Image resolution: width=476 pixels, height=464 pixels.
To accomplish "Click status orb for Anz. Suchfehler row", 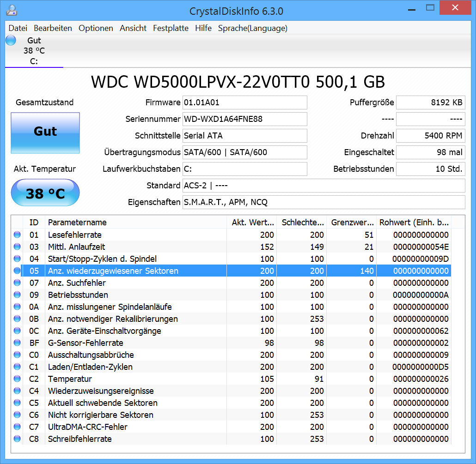I will (x=17, y=283).
